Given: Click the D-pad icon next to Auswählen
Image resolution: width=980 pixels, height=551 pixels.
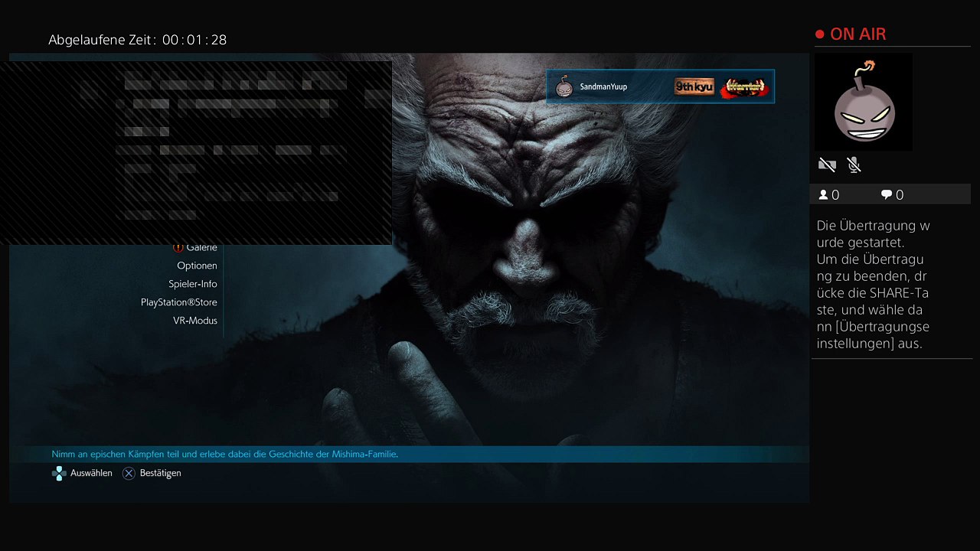Looking at the screenshot, I should coord(59,474).
